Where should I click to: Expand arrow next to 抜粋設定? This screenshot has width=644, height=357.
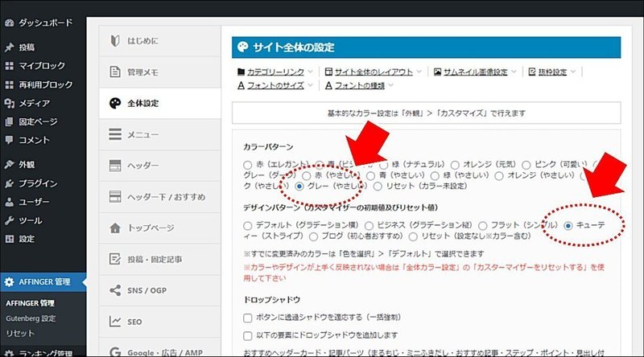(x=573, y=72)
